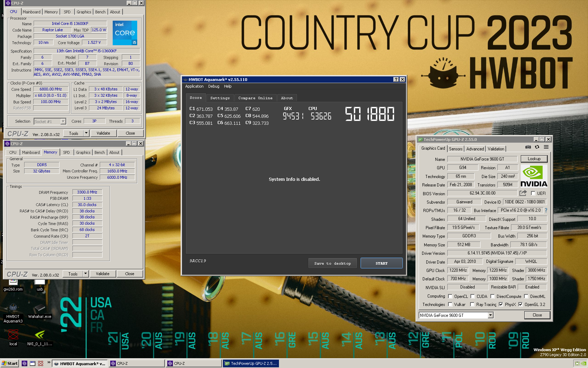Click the GPU-Z refresh icon

pyautogui.click(x=537, y=147)
